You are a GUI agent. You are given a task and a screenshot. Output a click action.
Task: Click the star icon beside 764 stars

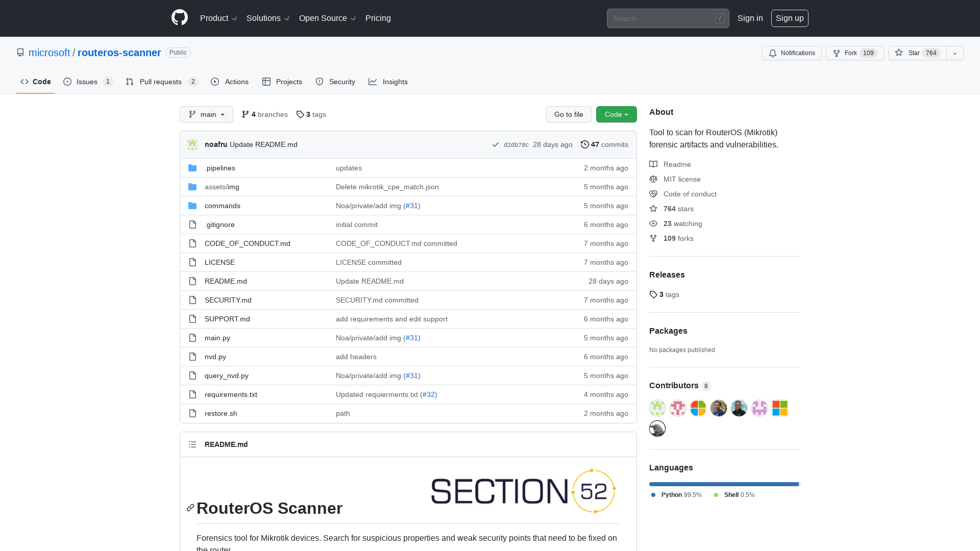point(653,209)
